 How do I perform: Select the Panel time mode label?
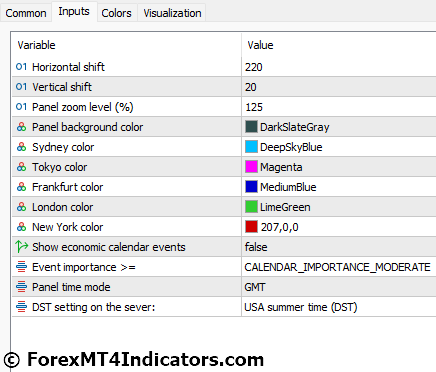click(71, 287)
